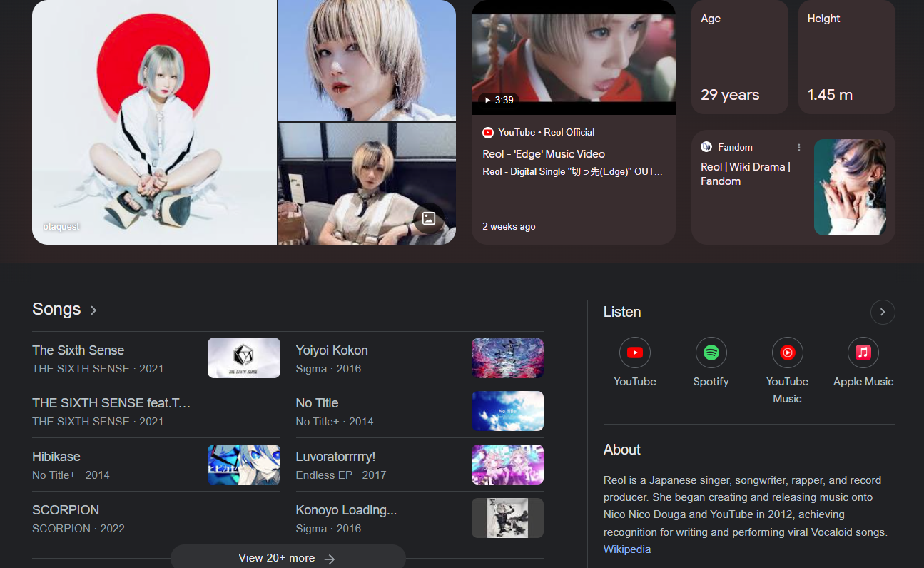Click Yoiyoi Kokon album art thumbnail
924x568 pixels.
point(507,358)
